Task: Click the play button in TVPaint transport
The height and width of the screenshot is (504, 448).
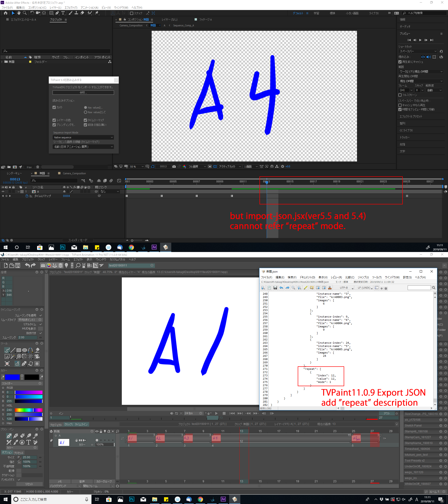Action: pos(216,413)
